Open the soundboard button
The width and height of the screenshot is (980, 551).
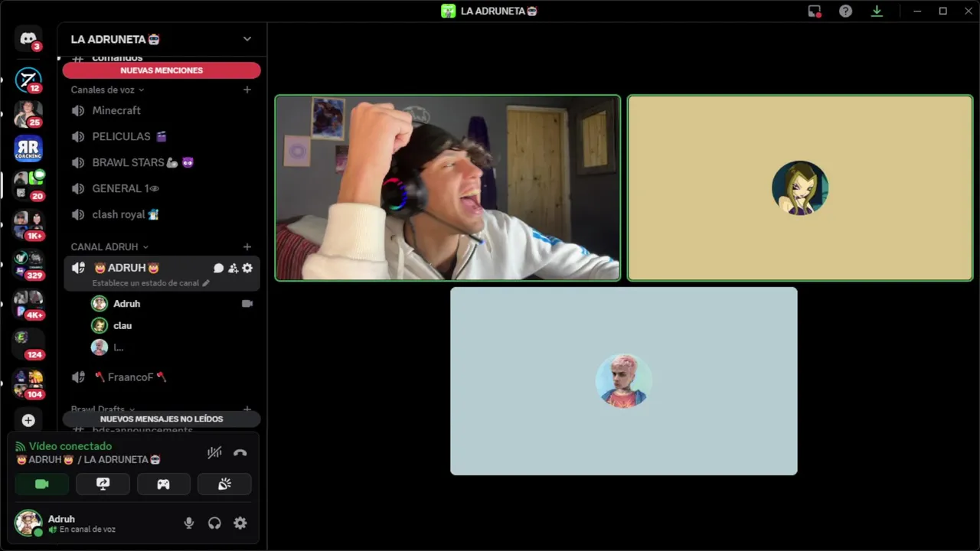click(224, 484)
